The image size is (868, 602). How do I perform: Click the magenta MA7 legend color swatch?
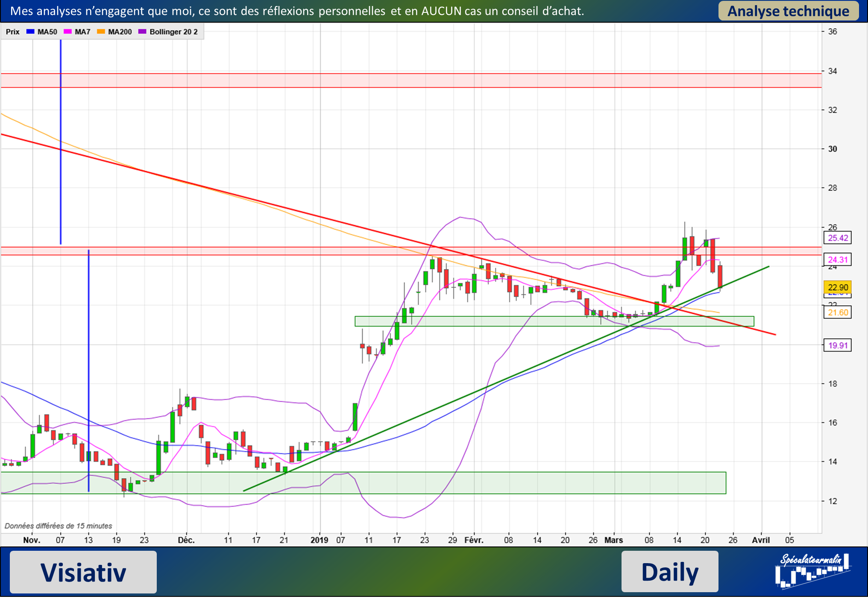(67, 32)
